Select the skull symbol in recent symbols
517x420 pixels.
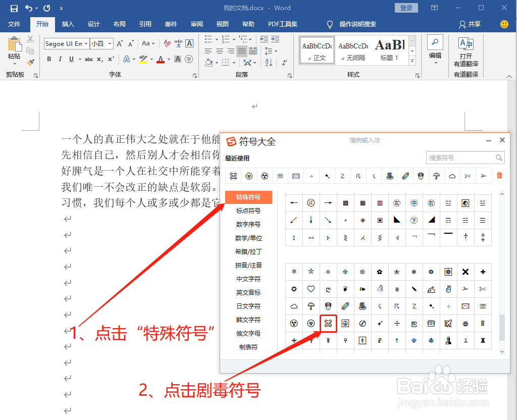point(233,175)
